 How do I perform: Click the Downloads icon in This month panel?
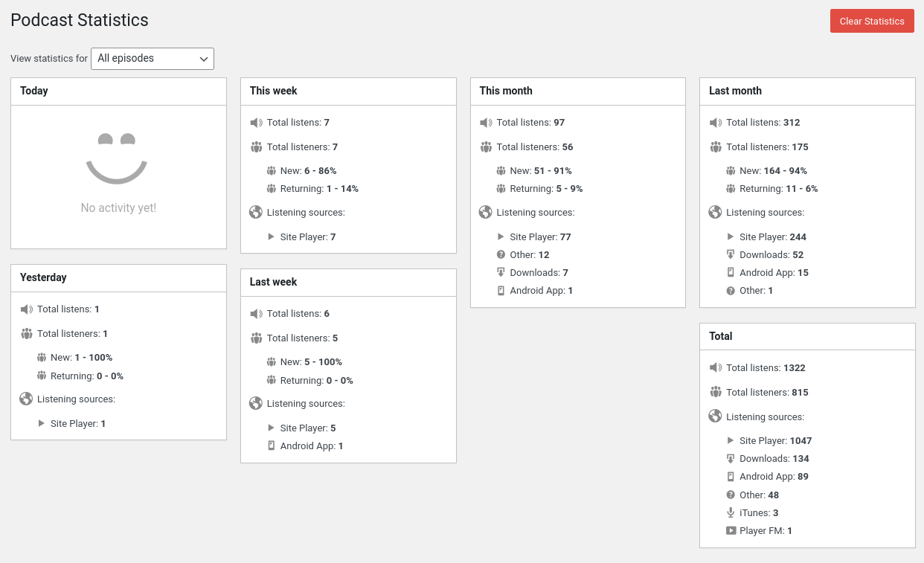(501, 273)
